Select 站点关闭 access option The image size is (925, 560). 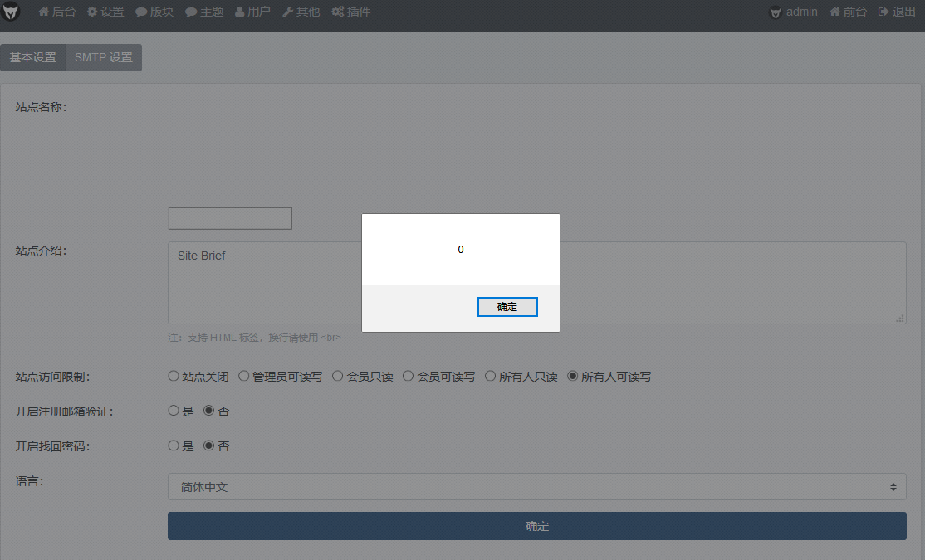173,376
